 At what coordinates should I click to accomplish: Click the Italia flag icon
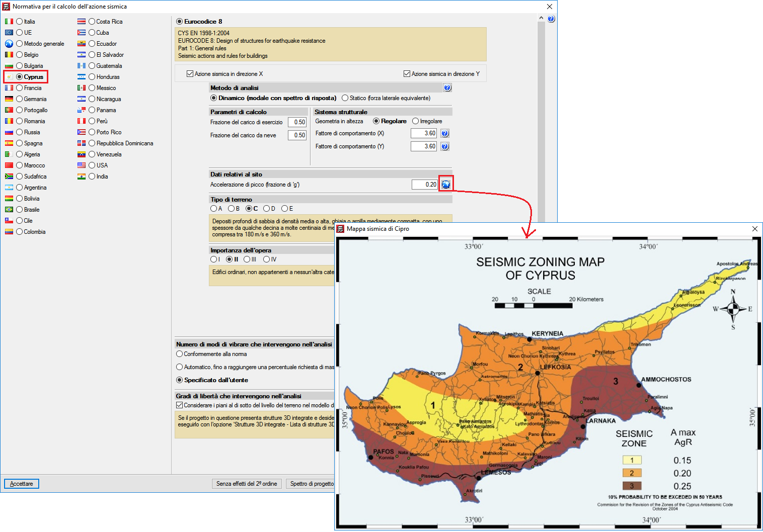pyautogui.click(x=9, y=22)
